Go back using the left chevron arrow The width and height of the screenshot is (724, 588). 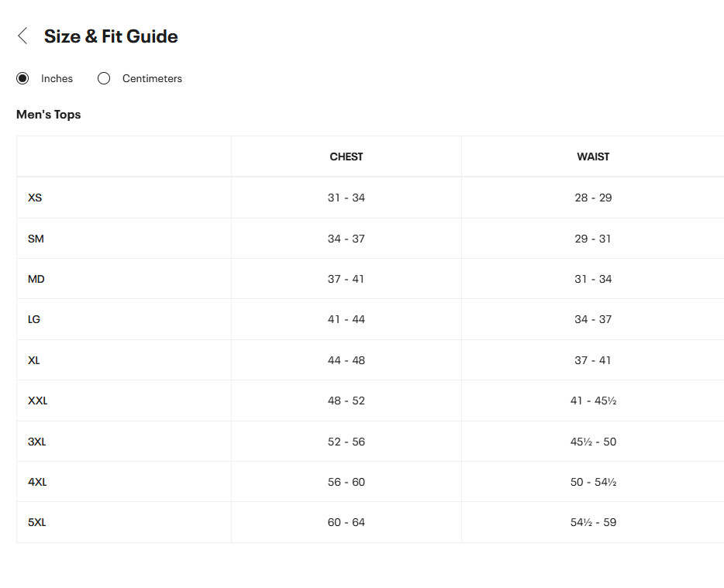tap(22, 36)
